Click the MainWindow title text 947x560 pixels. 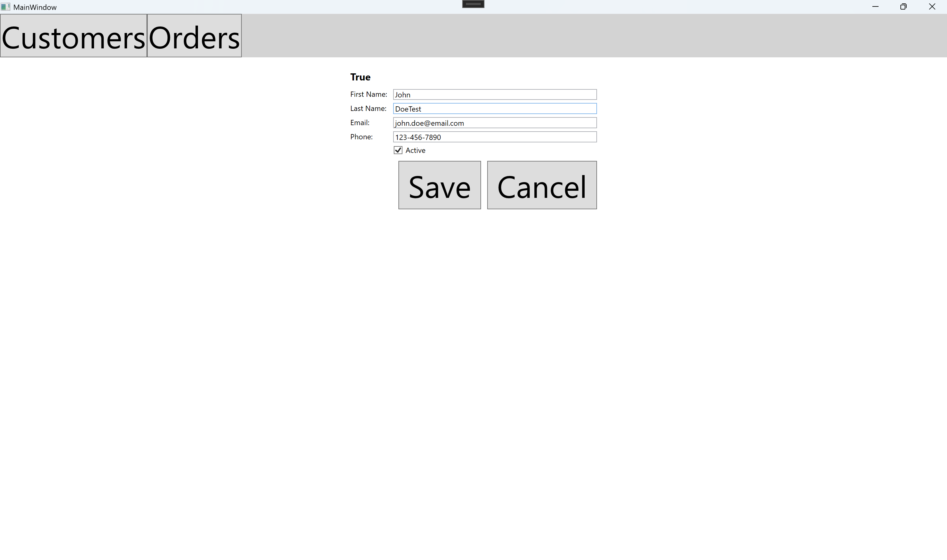[x=35, y=7]
